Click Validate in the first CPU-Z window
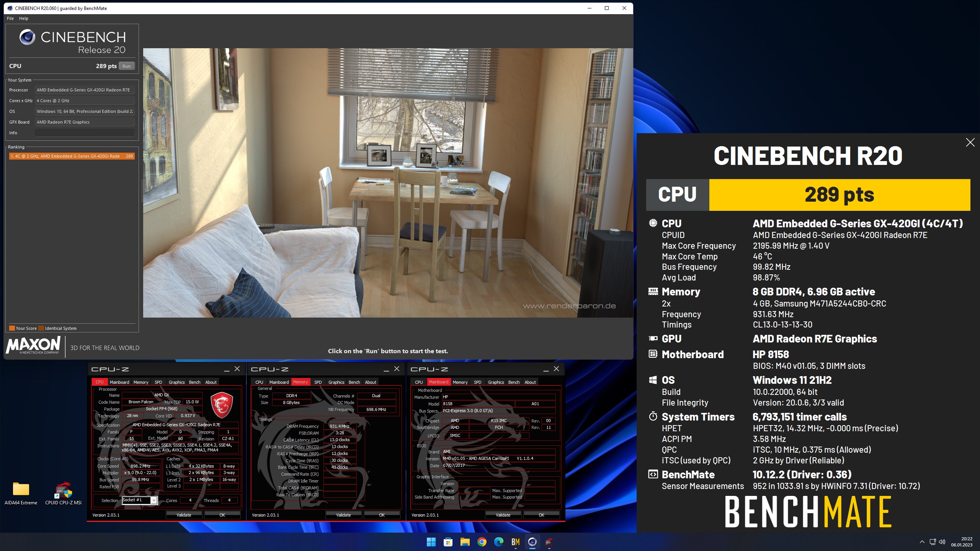Viewport: 980px width, 551px height. [184, 515]
